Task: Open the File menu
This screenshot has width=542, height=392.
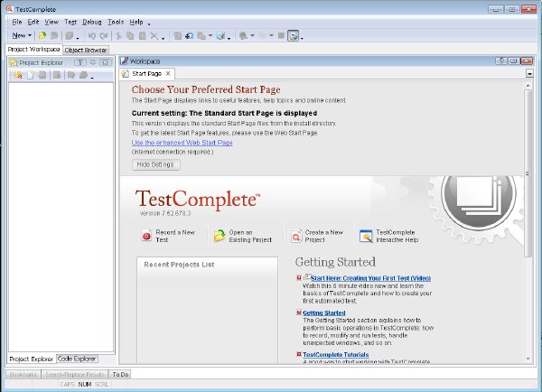Action: pos(17,22)
